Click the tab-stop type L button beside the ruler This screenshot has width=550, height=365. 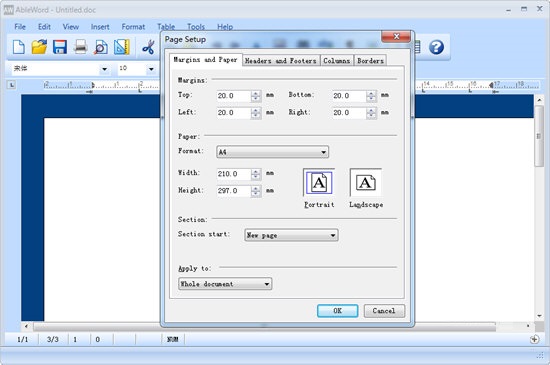pos(12,85)
